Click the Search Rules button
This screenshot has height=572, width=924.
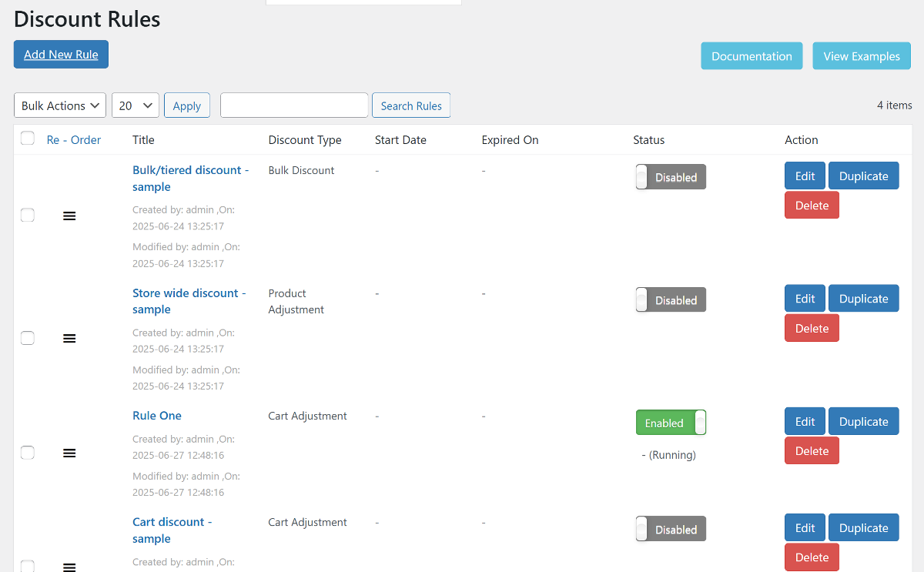(x=411, y=105)
